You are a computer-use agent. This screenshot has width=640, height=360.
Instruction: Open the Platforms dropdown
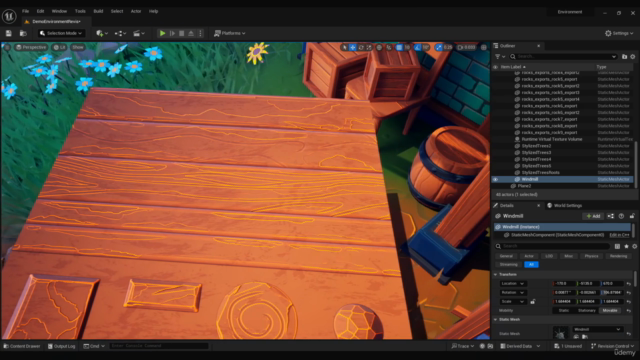229,33
